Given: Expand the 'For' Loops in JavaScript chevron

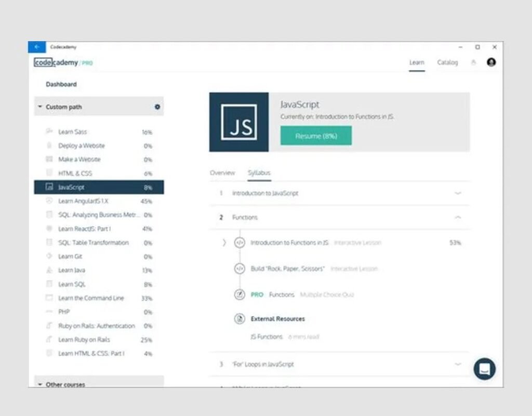Looking at the screenshot, I should point(458,364).
